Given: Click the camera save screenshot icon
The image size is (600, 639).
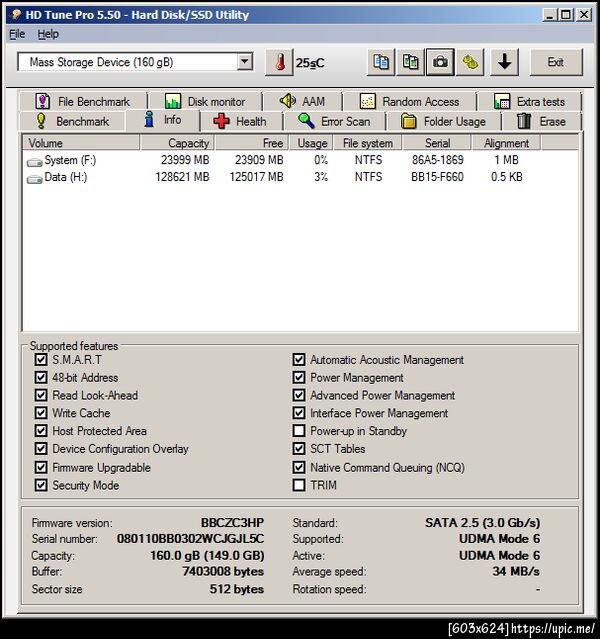Looking at the screenshot, I should tap(440, 62).
